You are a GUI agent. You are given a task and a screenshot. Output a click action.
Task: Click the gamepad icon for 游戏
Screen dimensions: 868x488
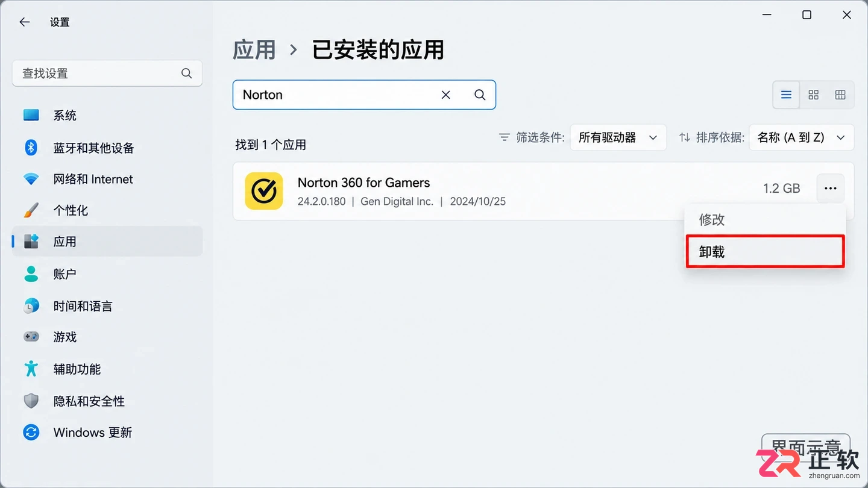31,337
